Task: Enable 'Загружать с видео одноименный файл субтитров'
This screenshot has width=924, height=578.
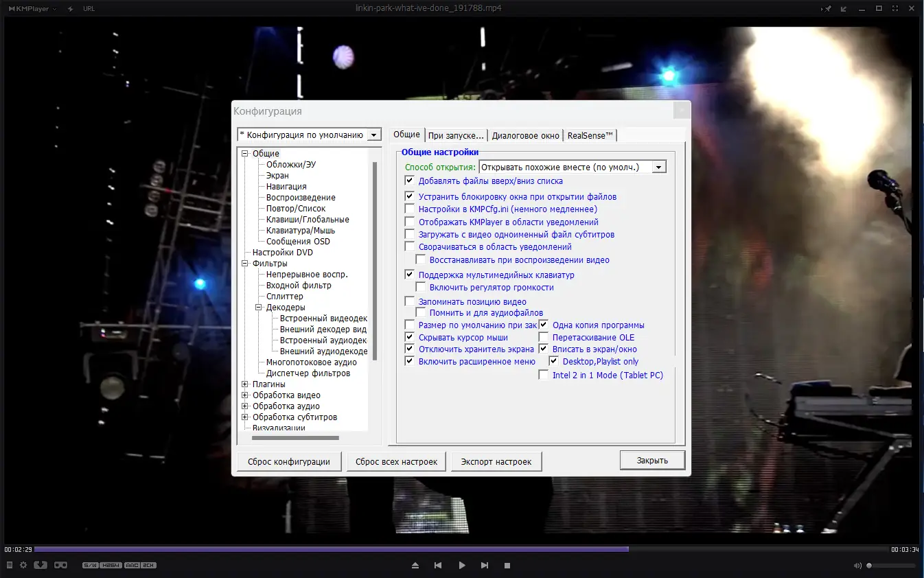Action: click(x=410, y=234)
